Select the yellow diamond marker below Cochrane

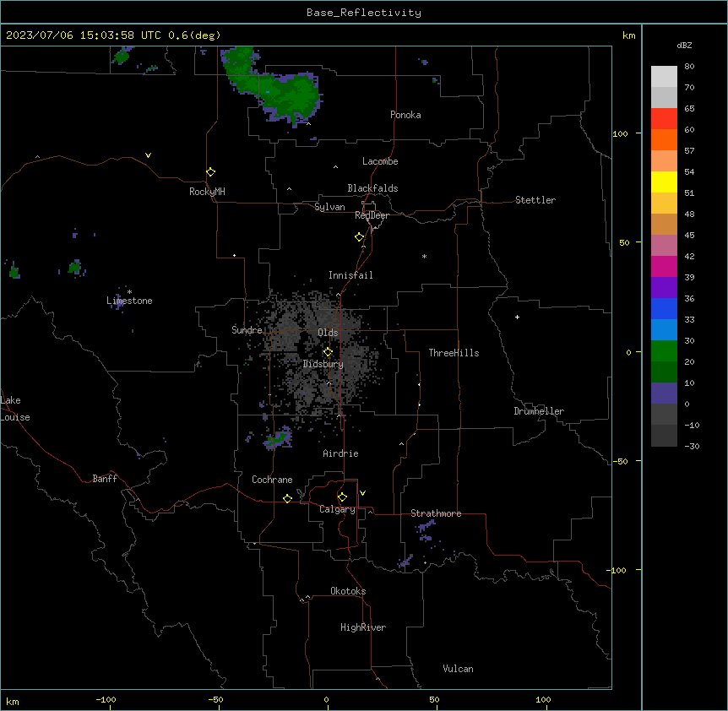(x=287, y=498)
